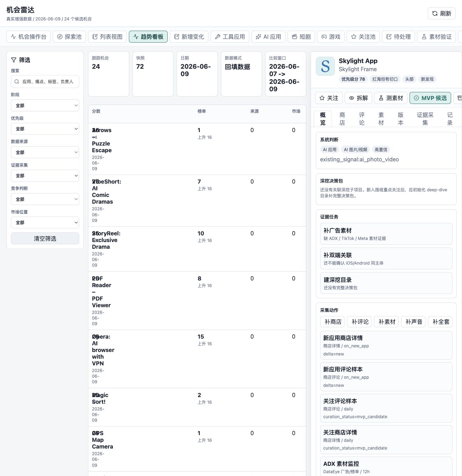Open the 评论 detail tab
The height and width of the screenshot is (476, 462).
pos(362,119)
